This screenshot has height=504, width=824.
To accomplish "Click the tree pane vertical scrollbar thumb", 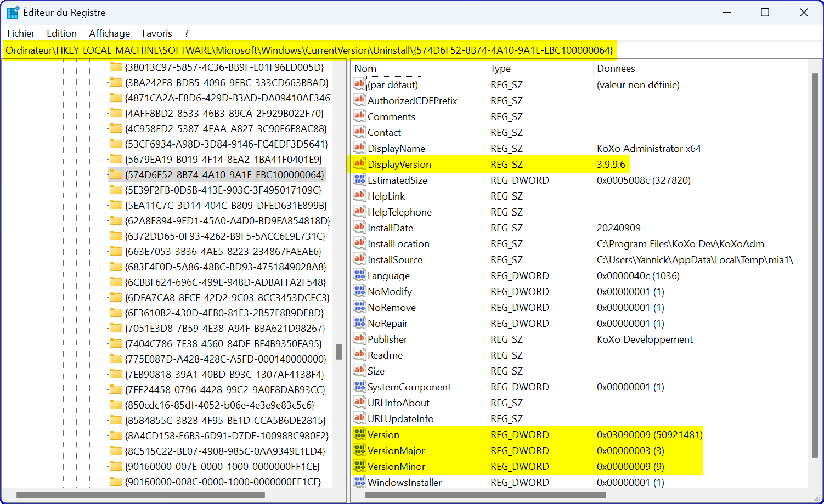I will pos(338,352).
